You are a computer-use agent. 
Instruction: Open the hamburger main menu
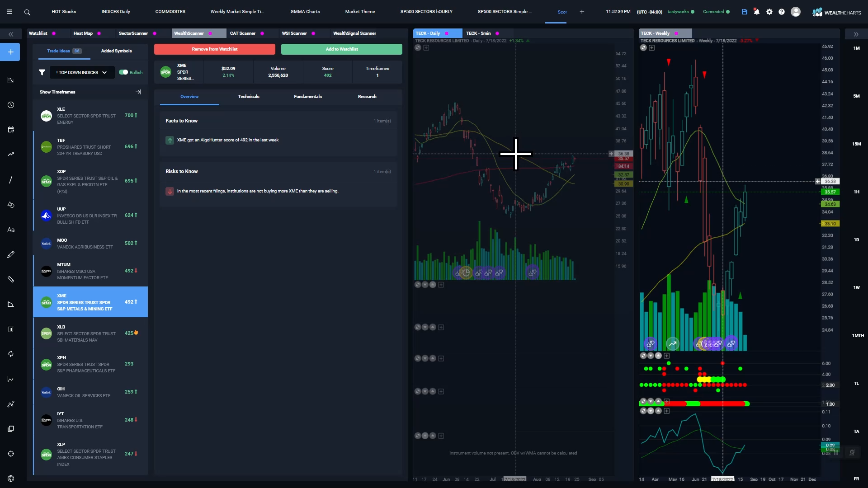click(x=9, y=12)
